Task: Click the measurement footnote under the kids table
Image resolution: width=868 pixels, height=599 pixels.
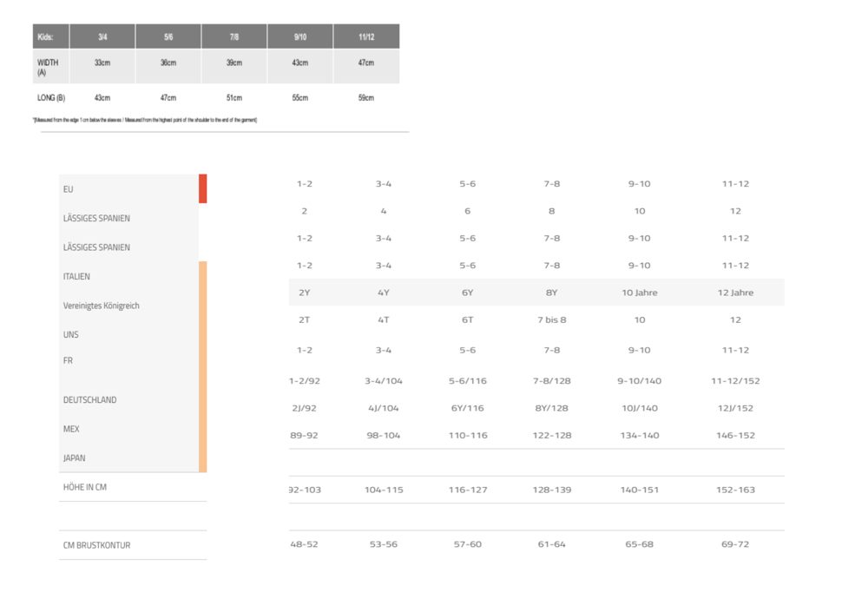Action: pos(145,120)
